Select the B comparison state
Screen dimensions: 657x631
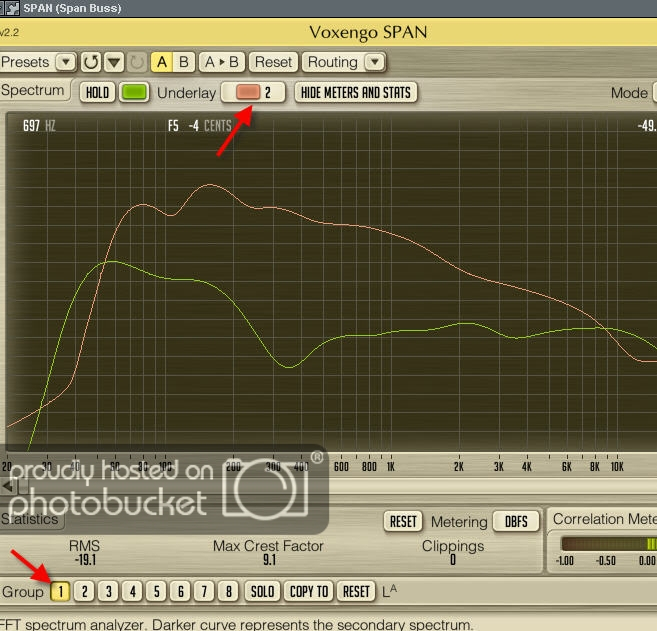click(184, 62)
